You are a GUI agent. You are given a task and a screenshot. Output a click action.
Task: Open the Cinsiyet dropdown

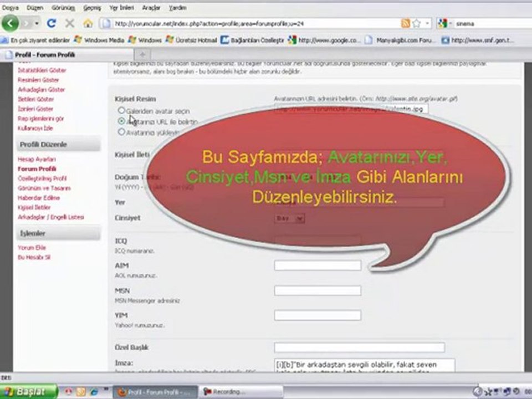289,218
